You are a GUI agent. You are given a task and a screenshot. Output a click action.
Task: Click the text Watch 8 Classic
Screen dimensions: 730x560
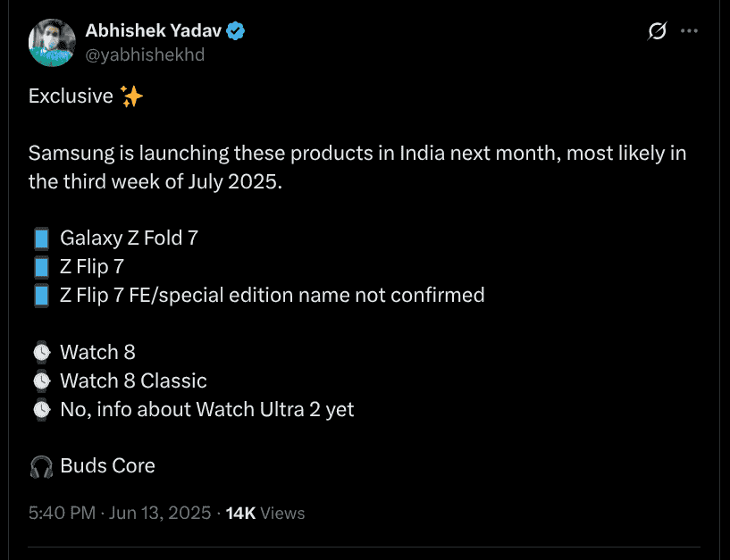click(x=132, y=380)
